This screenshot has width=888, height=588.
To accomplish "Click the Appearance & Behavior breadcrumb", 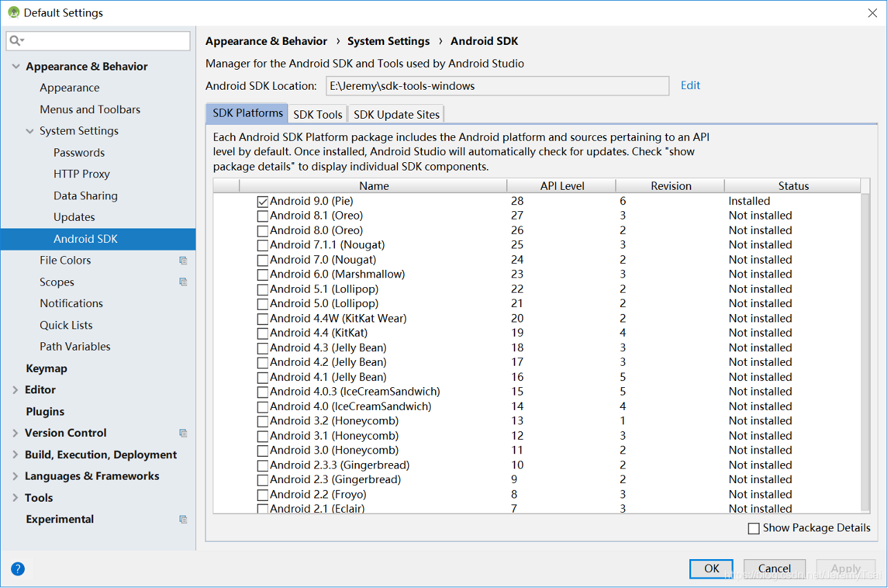I will click(x=266, y=41).
